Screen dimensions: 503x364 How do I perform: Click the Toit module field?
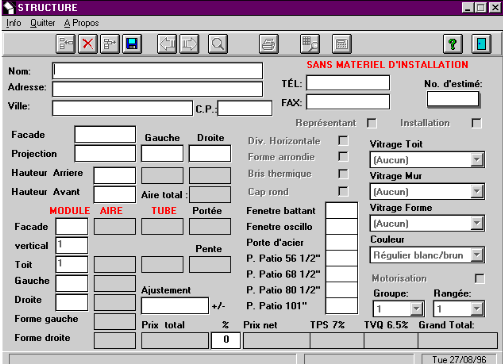(x=72, y=264)
